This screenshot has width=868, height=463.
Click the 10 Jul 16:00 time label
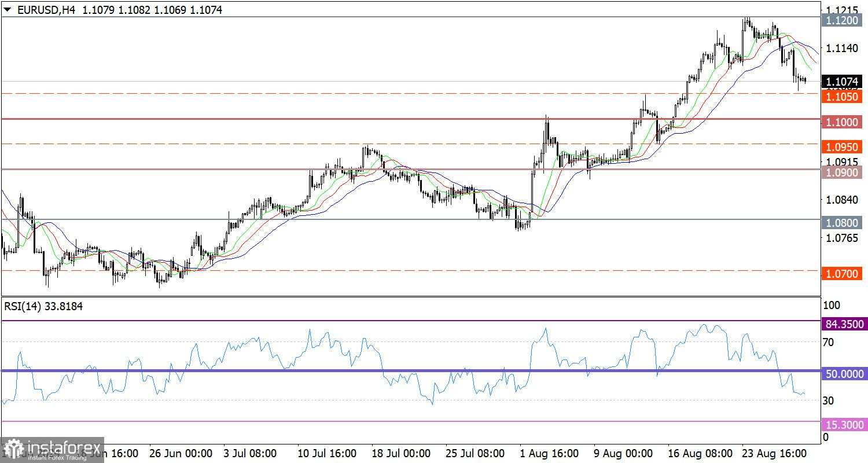tap(328, 453)
